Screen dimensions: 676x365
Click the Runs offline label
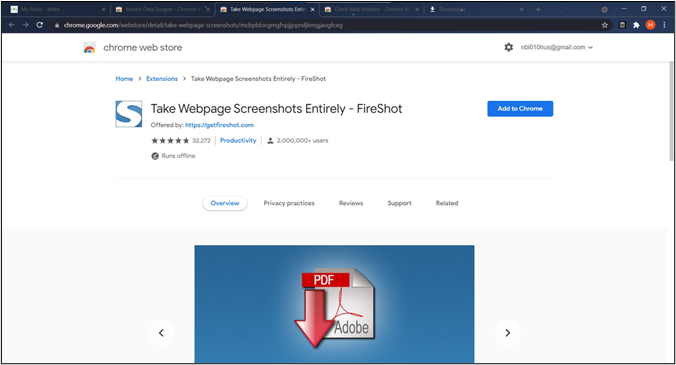178,156
